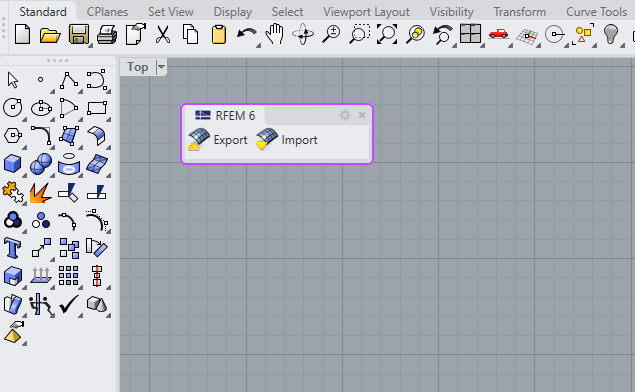Click the puzzle piece Join tool
This screenshot has width=635, height=392.
(x=13, y=192)
